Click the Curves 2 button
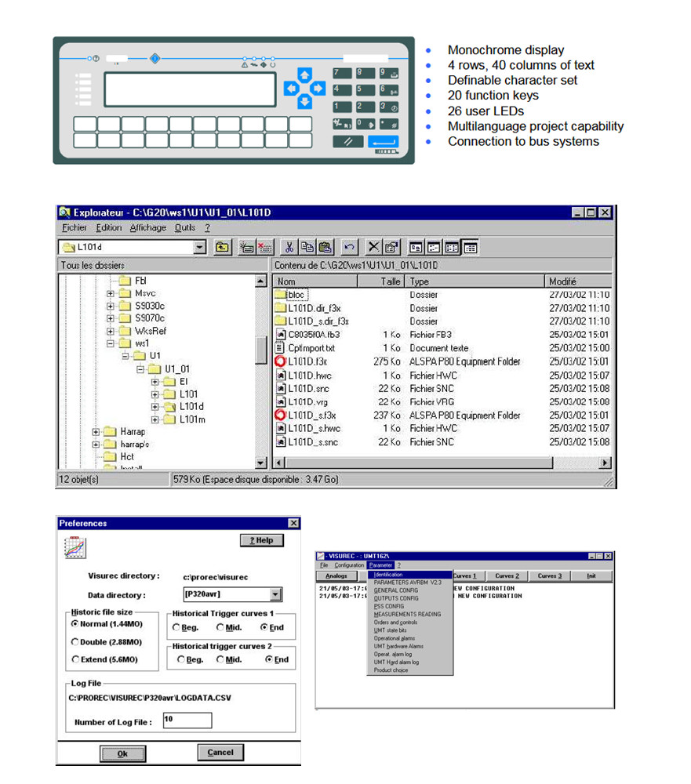 click(x=507, y=575)
